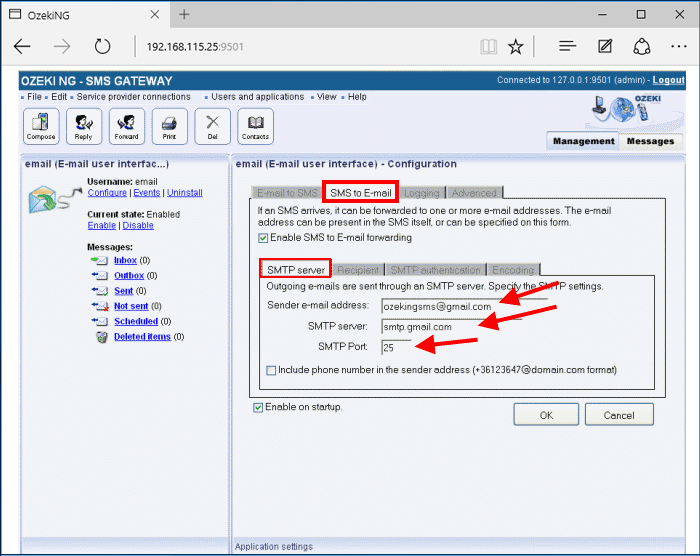Open the View menu
The width and height of the screenshot is (700, 556).
pos(326,97)
